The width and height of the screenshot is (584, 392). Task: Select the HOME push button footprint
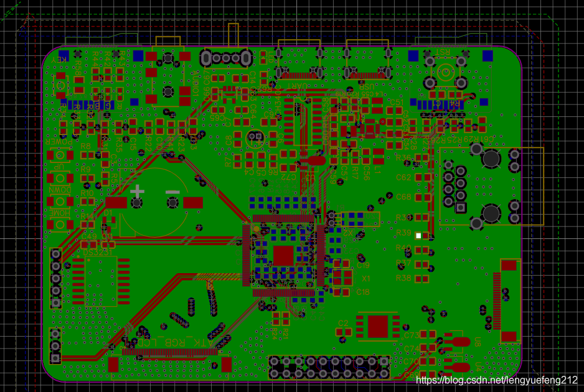click(60, 225)
